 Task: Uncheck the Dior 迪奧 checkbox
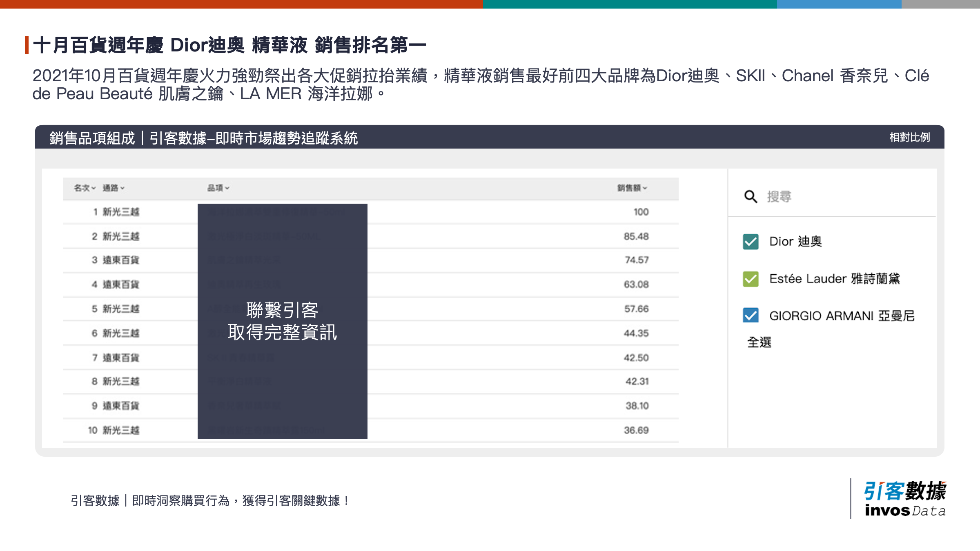[751, 242]
